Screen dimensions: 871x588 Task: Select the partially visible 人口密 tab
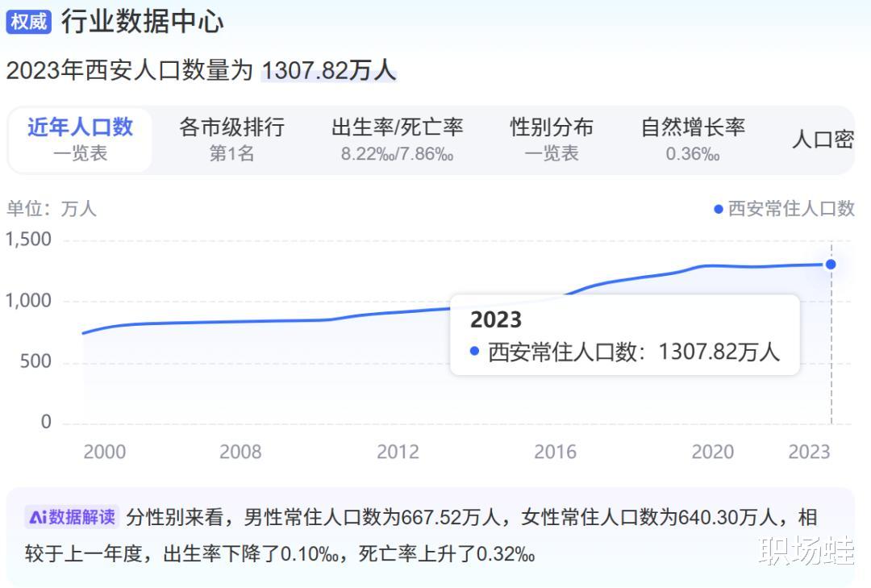click(823, 139)
